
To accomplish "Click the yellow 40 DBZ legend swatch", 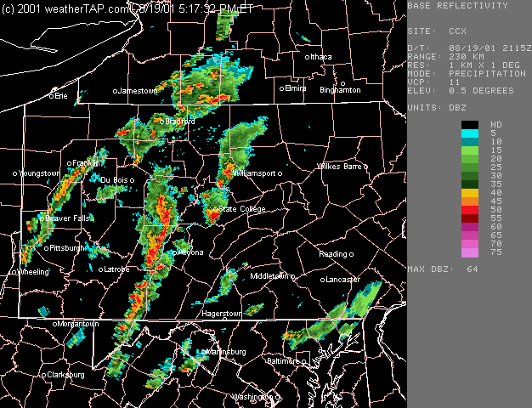I will coord(470,193).
